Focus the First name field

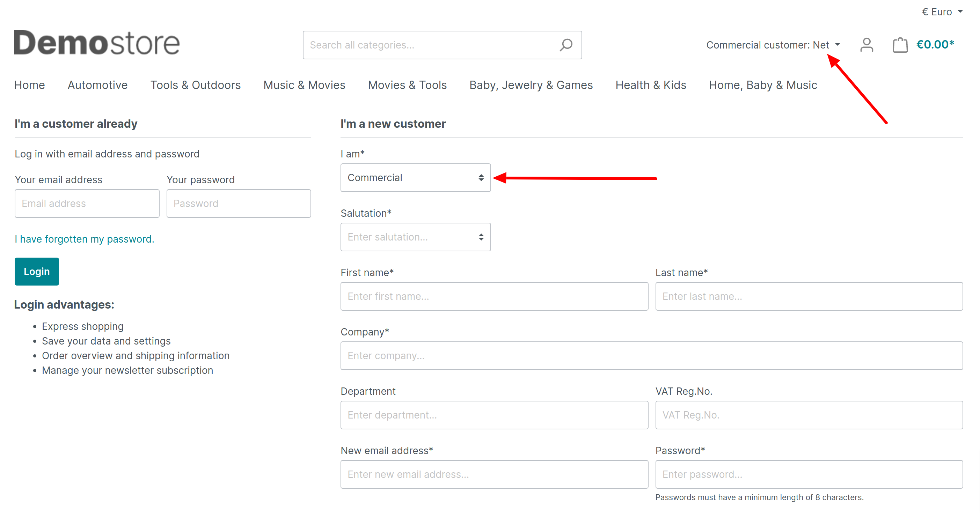494,296
